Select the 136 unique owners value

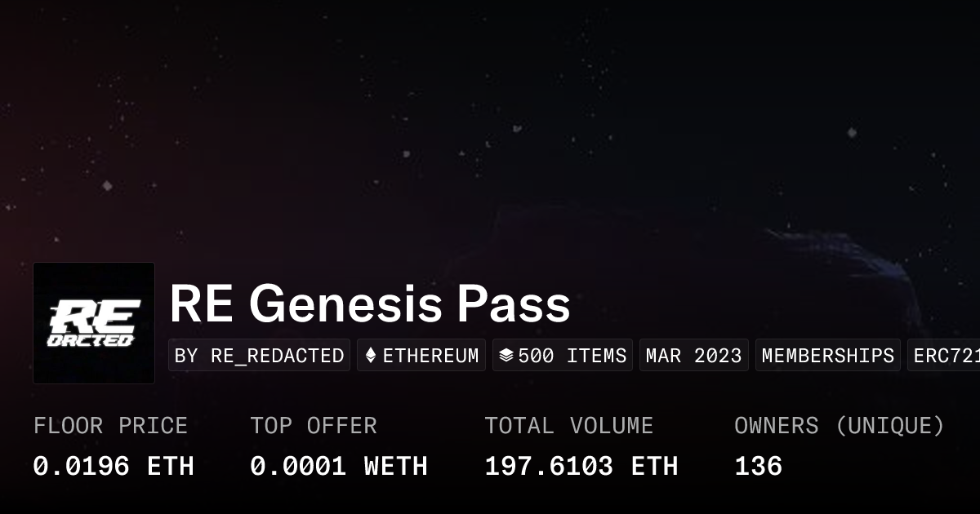[758, 466]
